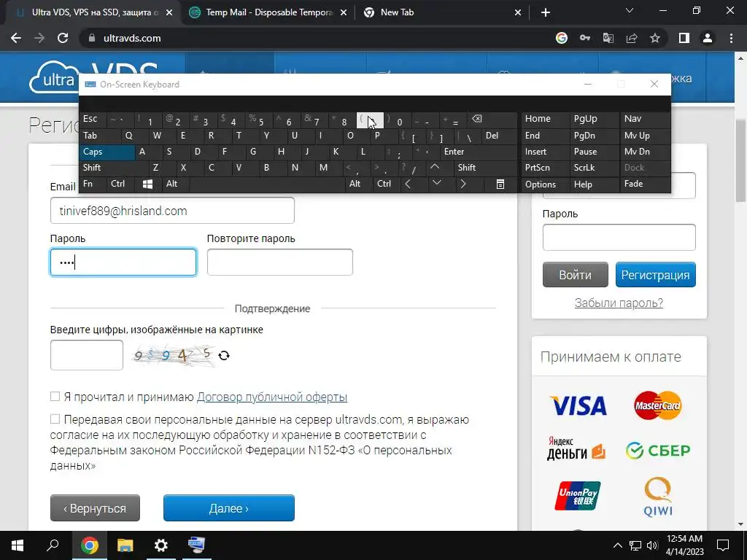Viewport: 747px width, 560px height.
Task: Open Chrome profile avatar
Action: pos(708,38)
